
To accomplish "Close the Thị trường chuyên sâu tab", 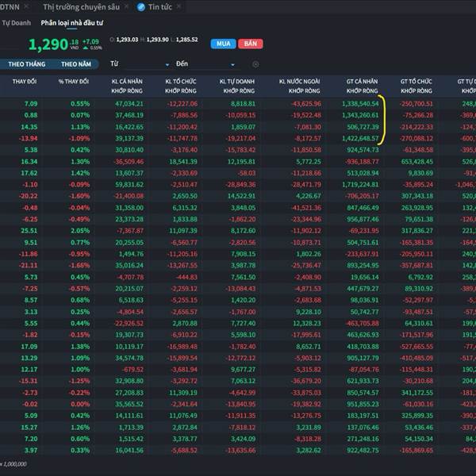I will click(x=126, y=6).
